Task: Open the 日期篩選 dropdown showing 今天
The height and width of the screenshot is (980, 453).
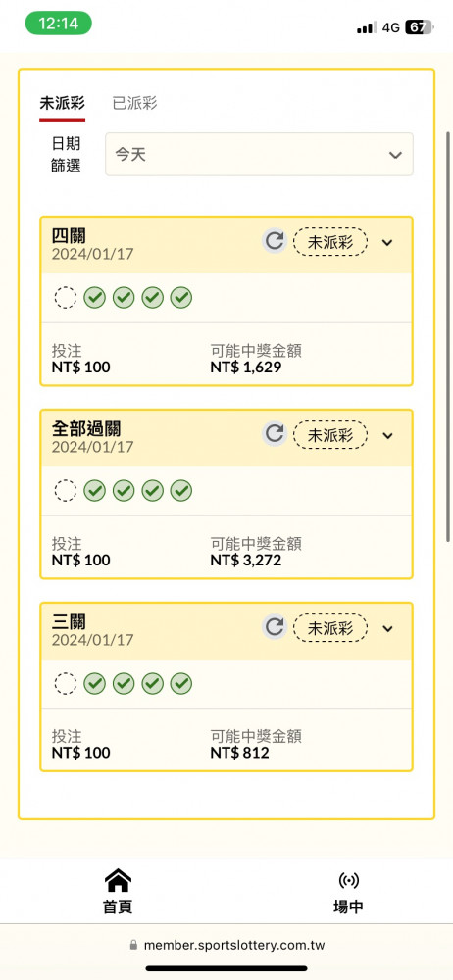Action: coord(259,155)
